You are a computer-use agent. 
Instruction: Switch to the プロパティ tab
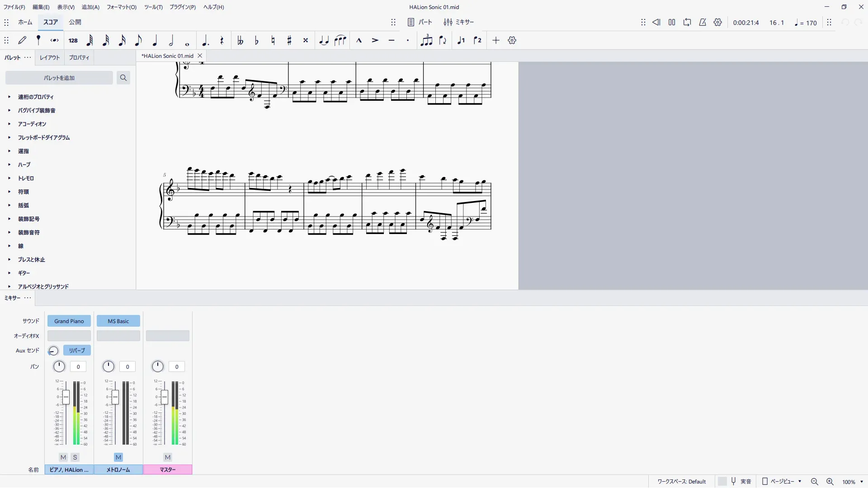coord(79,57)
